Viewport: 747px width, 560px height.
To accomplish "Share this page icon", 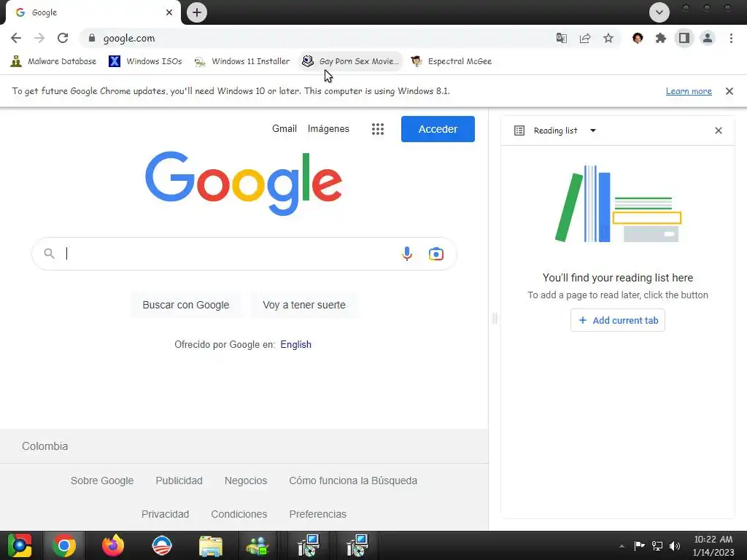I will click(585, 38).
